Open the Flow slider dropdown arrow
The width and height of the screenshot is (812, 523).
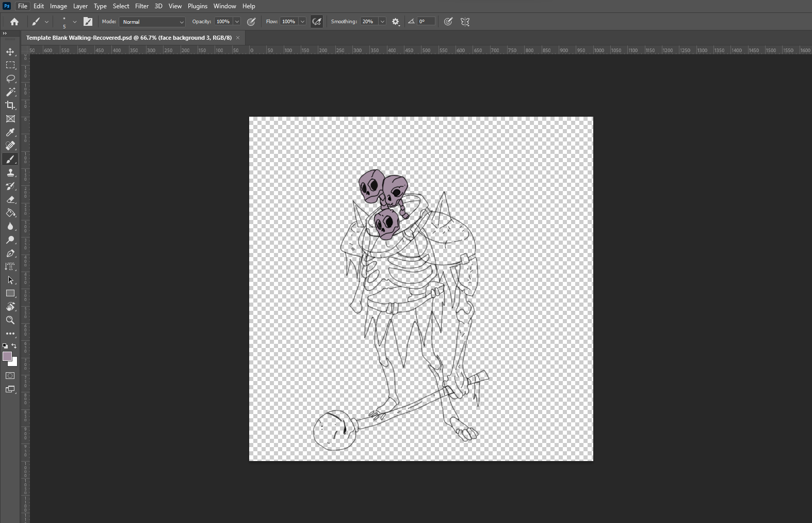tap(302, 22)
